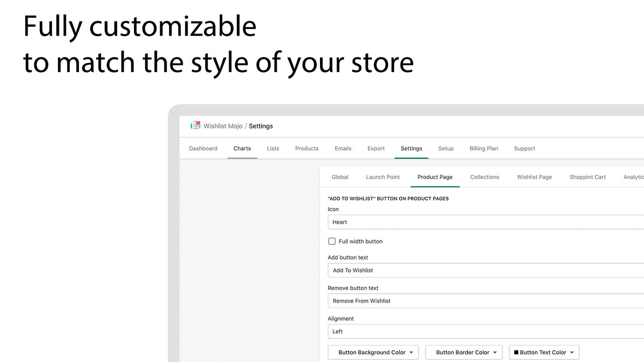Open the Support tab
The height and width of the screenshot is (362, 644).
tap(525, 148)
